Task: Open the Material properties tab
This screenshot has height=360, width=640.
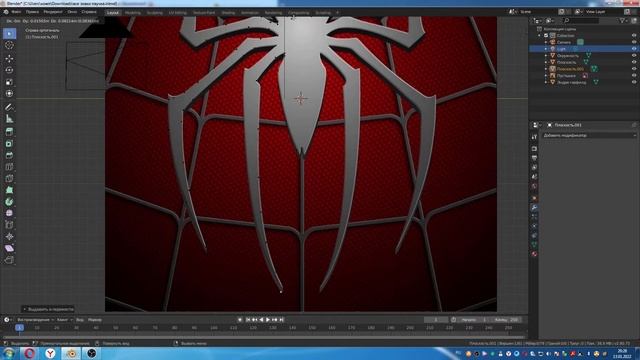Action: 534,254
